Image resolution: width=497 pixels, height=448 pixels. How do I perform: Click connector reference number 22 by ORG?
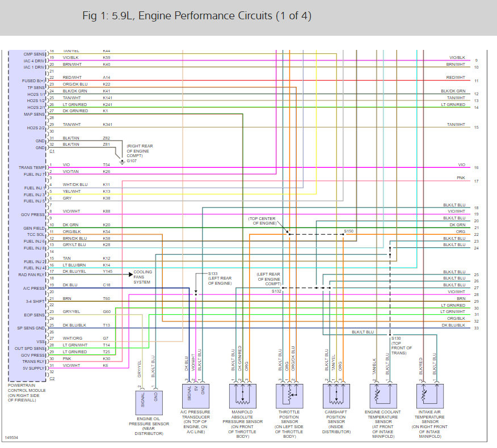[x=476, y=235]
